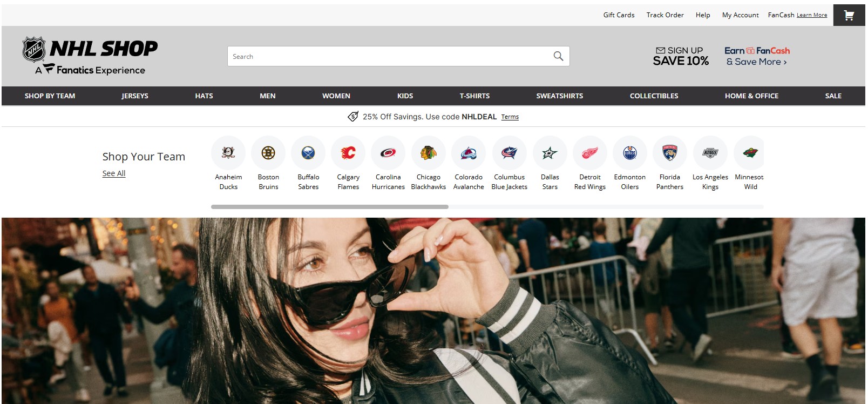Image resolution: width=868 pixels, height=404 pixels.
Task: Open the Women menu
Action: point(336,96)
